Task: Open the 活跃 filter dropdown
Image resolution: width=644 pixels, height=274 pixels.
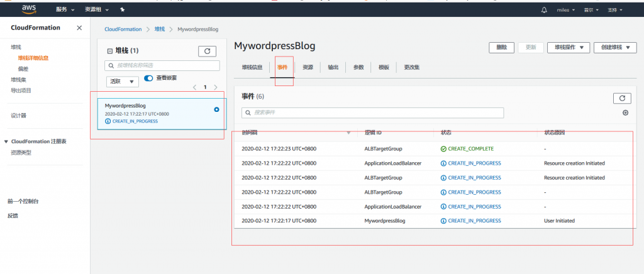Action: pyautogui.click(x=123, y=82)
